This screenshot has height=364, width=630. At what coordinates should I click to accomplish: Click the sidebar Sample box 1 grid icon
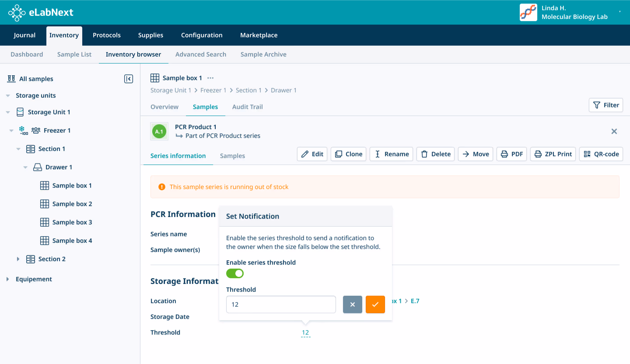pyautogui.click(x=44, y=186)
